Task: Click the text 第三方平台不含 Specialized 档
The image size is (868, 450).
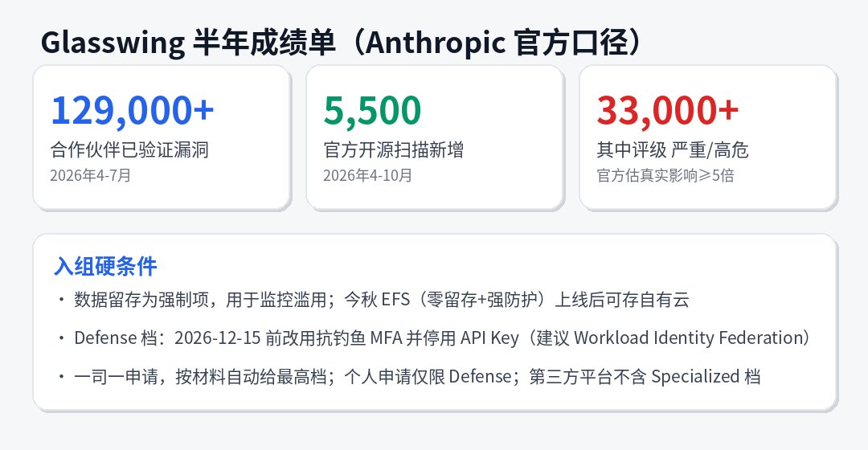Action: coord(645,376)
